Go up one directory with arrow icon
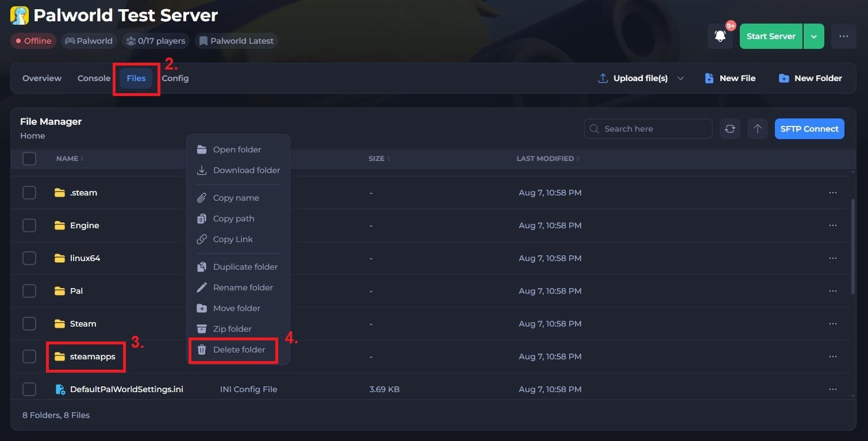The image size is (868, 441). coord(758,129)
